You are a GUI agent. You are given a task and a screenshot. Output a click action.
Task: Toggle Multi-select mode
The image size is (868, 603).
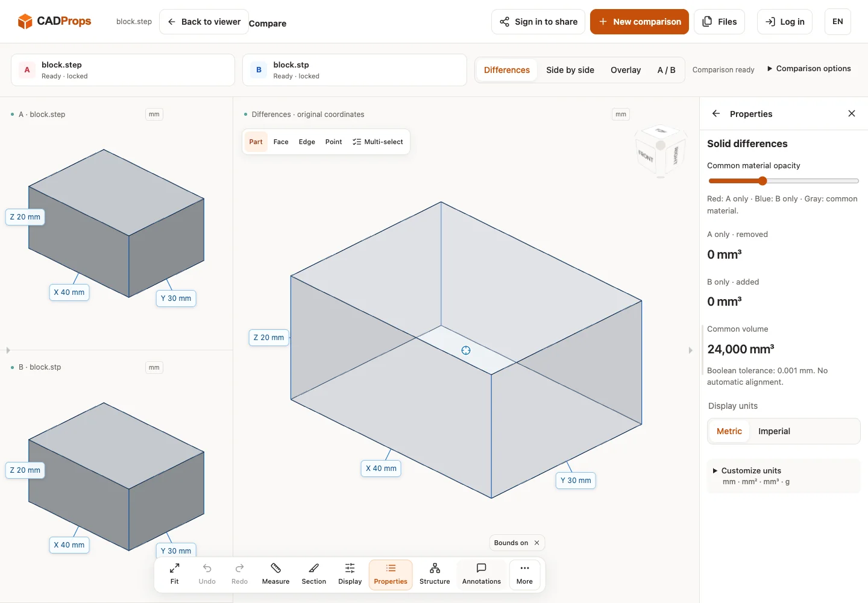pos(378,142)
